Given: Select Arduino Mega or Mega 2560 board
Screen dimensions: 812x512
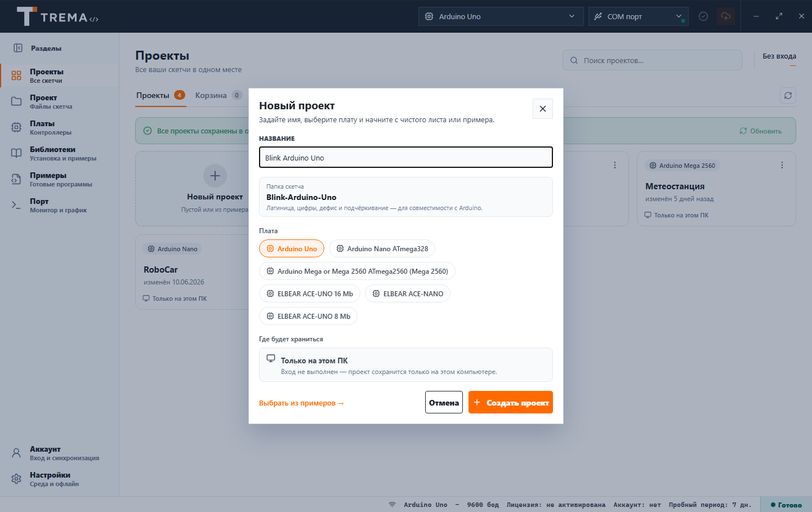Looking at the screenshot, I should tap(357, 271).
